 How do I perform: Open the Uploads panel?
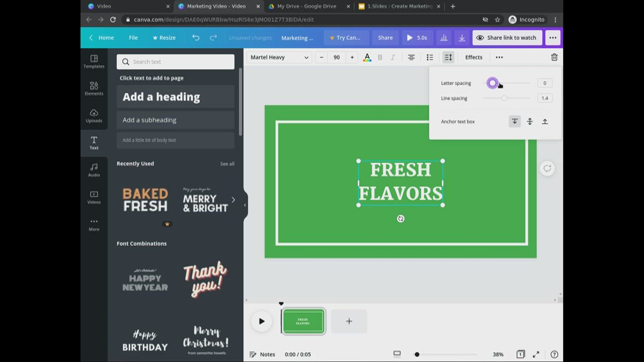94,116
